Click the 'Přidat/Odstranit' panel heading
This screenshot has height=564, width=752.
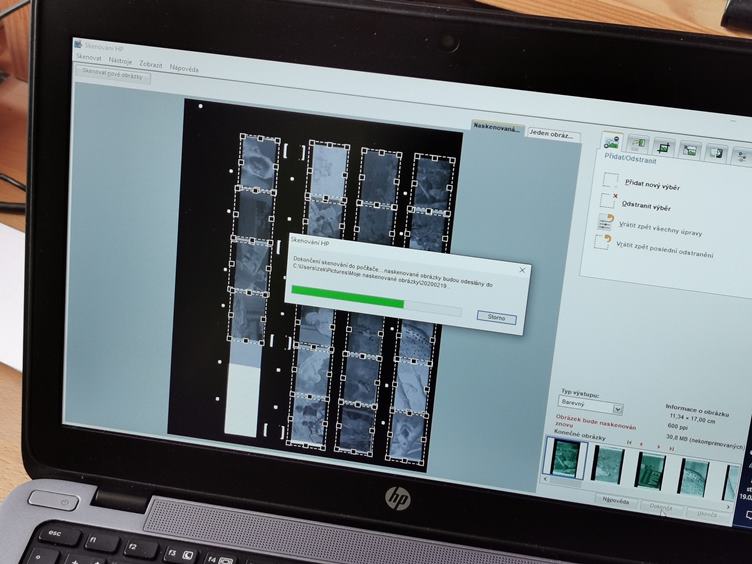630,159
